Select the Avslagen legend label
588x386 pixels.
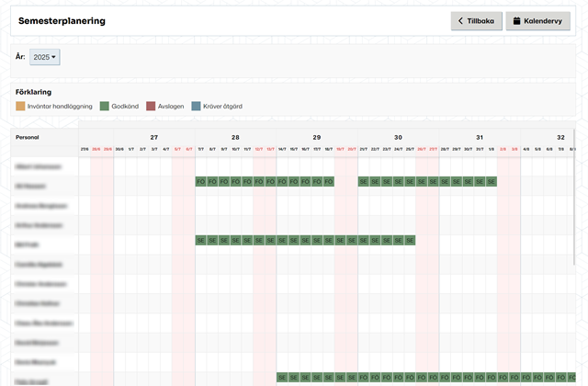[171, 107]
